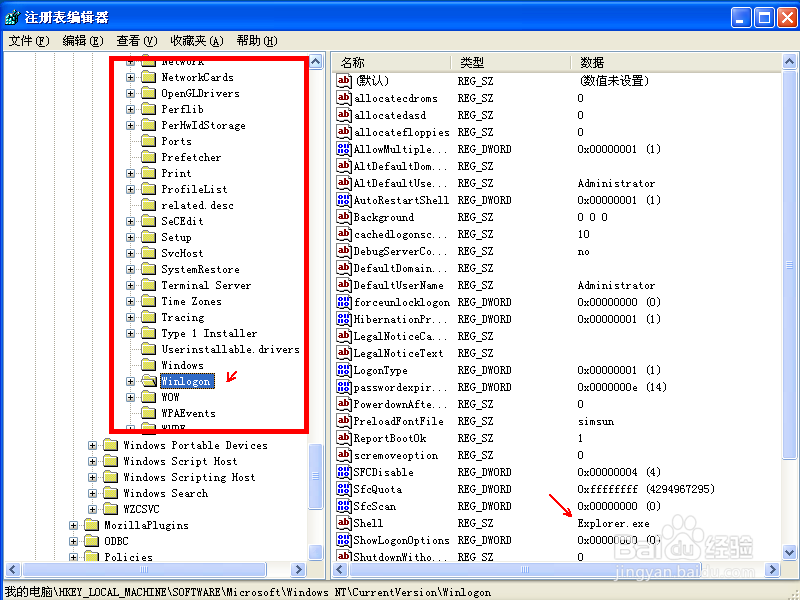Open the 查看 (View) menu
This screenshot has width=800, height=600.
tap(136, 41)
